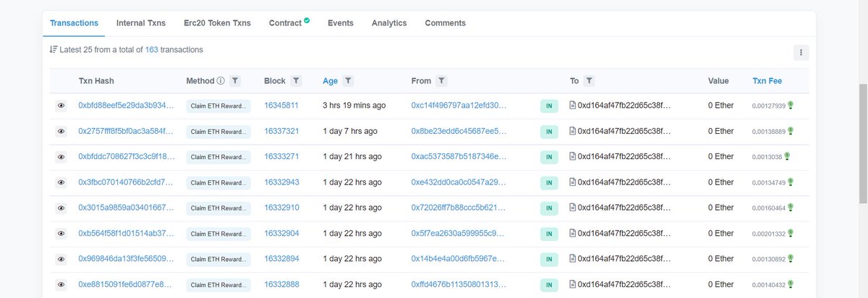Open the 163 total transactions link
Screen dimensions: 868x298
(152, 50)
